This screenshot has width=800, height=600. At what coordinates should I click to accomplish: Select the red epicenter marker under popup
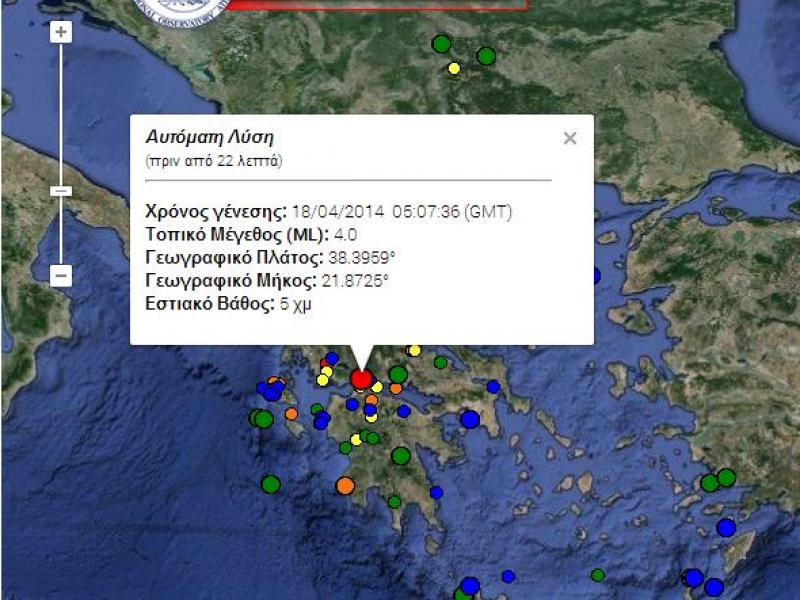(x=362, y=378)
